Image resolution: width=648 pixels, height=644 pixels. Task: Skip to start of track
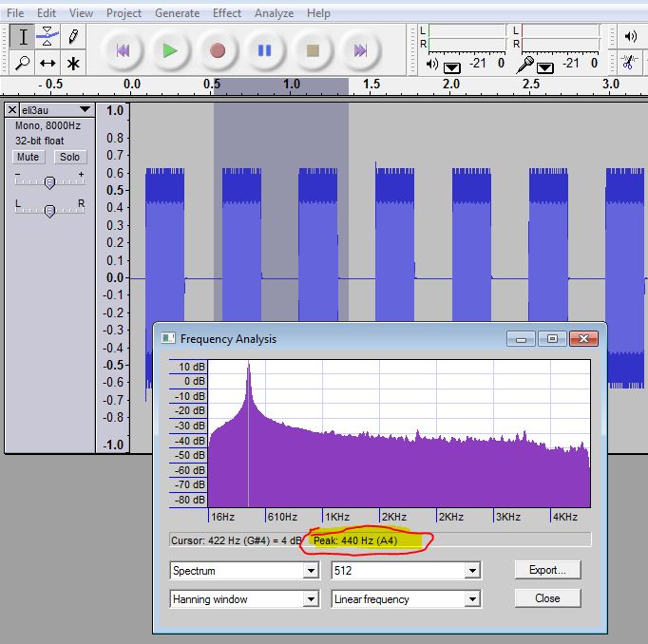pyautogui.click(x=123, y=50)
